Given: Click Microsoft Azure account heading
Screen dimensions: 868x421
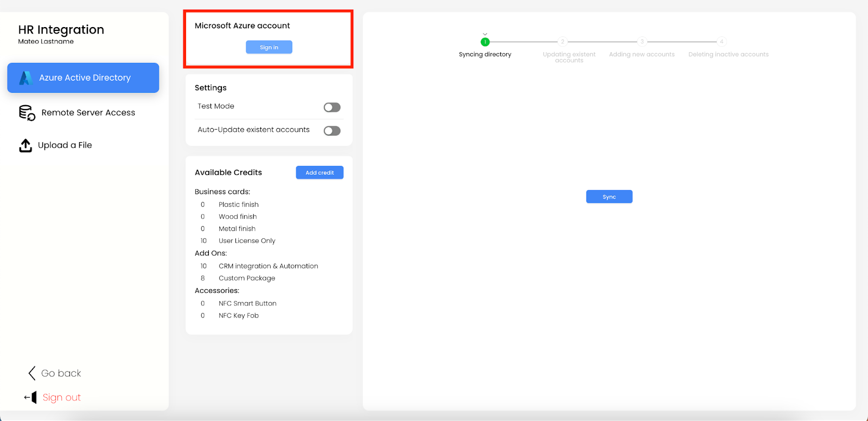Looking at the screenshot, I should 242,25.
